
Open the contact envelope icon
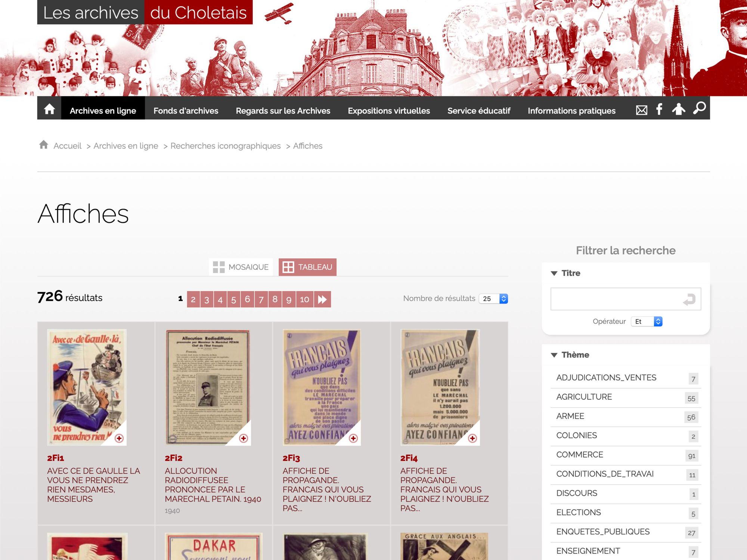(x=641, y=110)
